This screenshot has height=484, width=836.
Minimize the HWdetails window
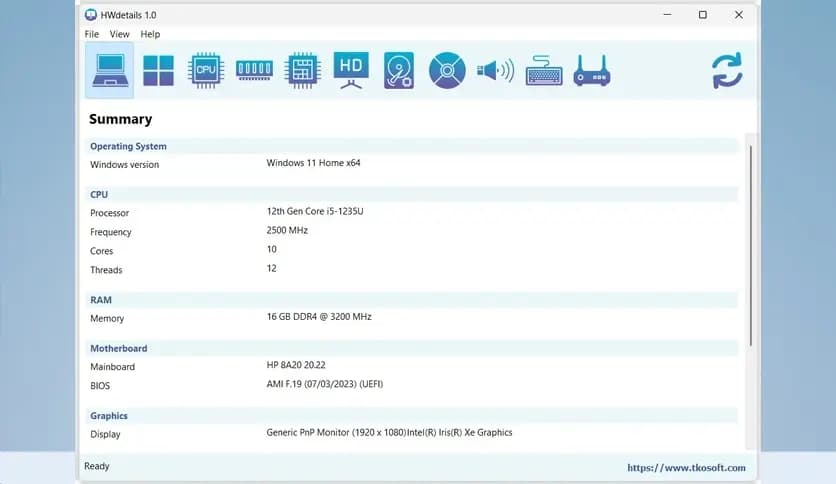(x=667, y=15)
